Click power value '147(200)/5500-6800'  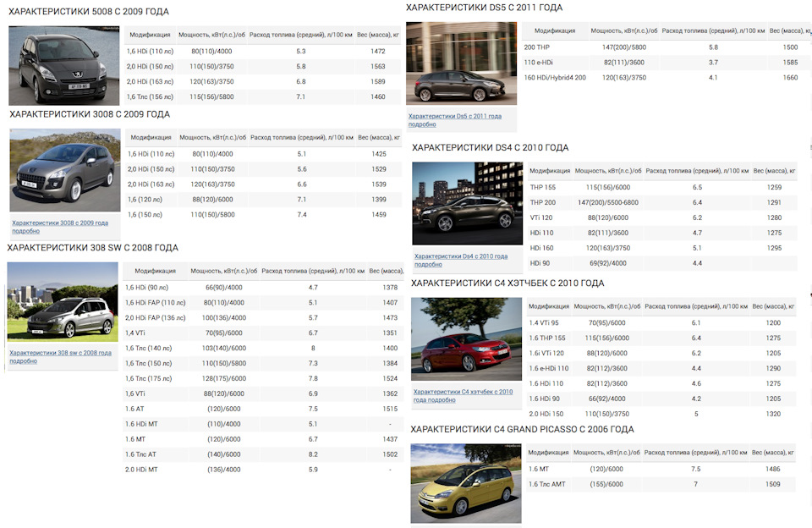pos(608,202)
